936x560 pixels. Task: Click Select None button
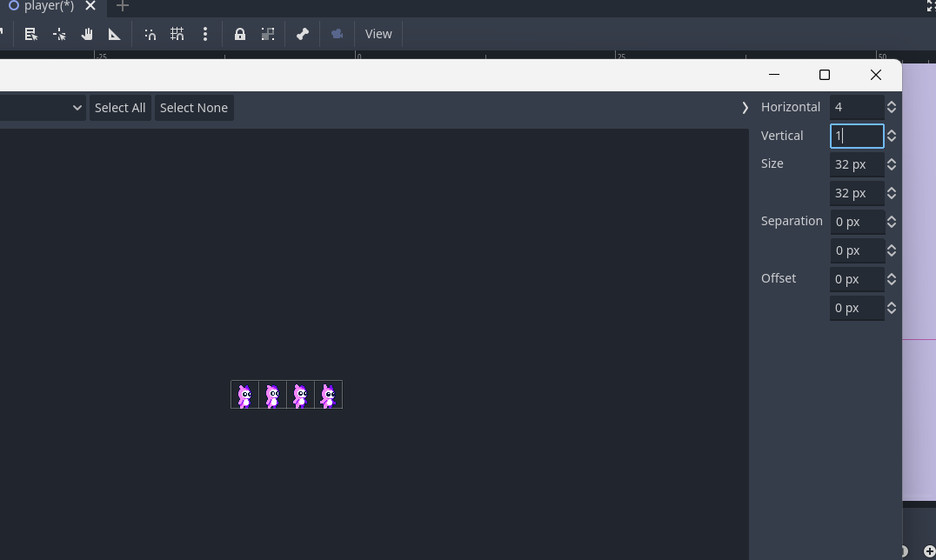pyautogui.click(x=194, y=108)
